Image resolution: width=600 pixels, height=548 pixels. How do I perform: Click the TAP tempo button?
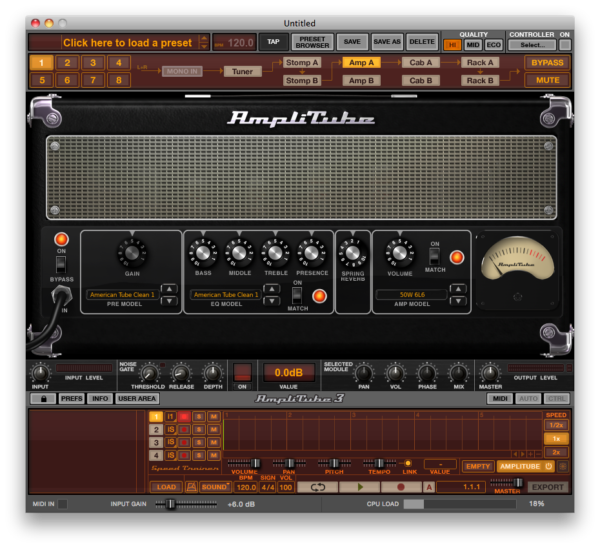pos(273,42)
